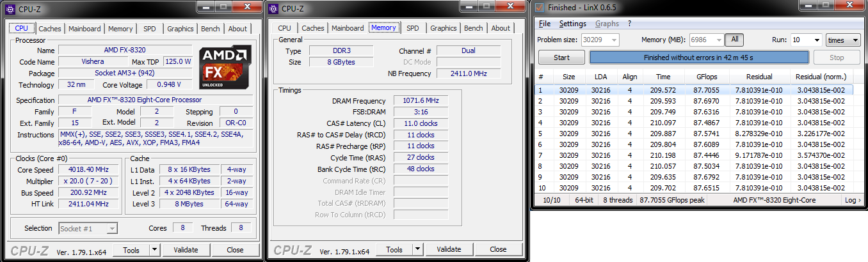Click the Multiplier value x 20.0 ( 7 - 20 )

[88, 181]
